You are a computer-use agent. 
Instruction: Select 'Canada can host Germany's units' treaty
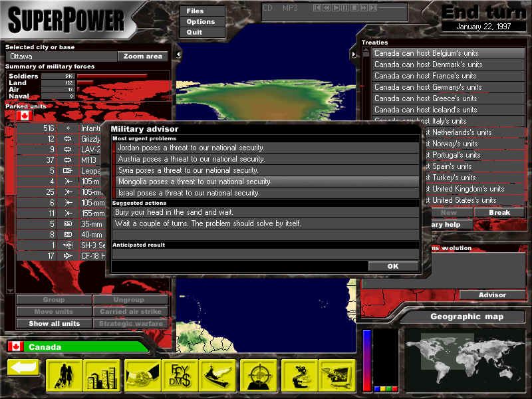tap(448, 87)
